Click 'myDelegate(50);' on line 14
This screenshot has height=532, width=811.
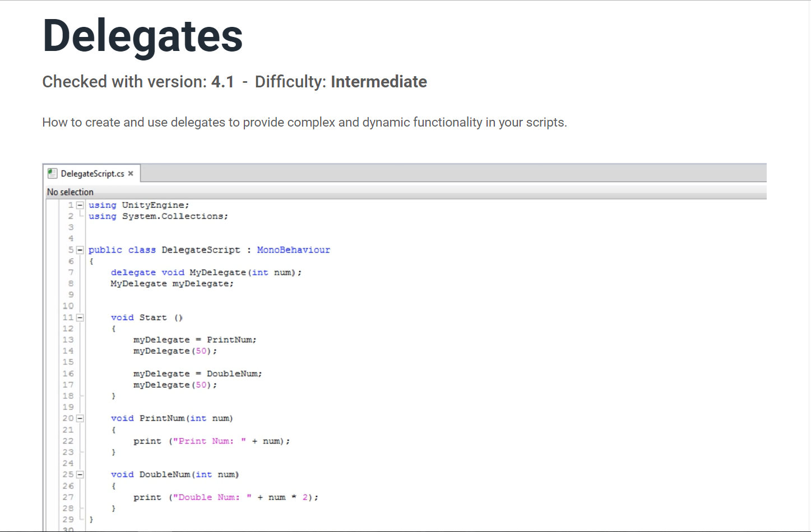click(x=175, y=351)
